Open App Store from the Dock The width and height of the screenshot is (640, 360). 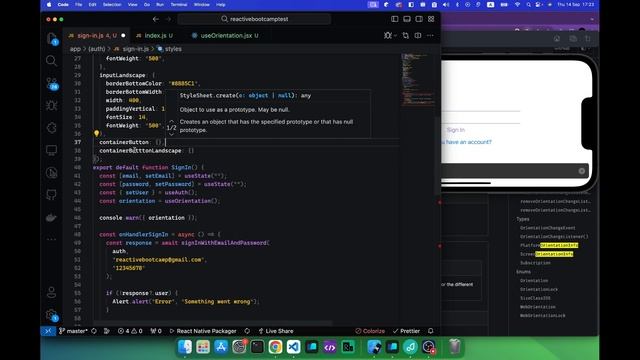[221, 347]
